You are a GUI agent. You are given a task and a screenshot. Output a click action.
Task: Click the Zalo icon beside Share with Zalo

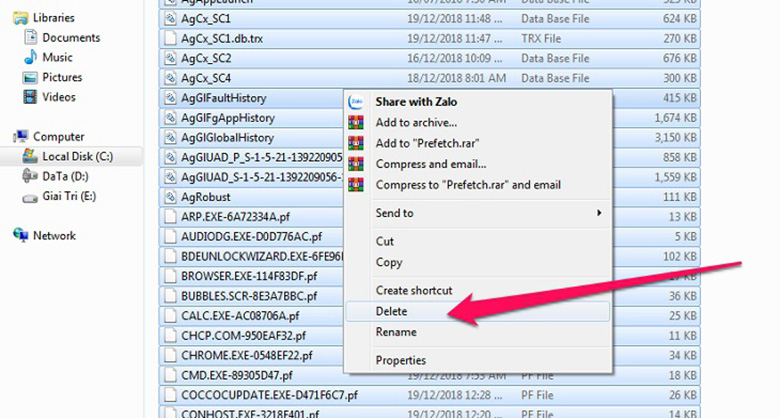pyautogui.click(x=354, y=101)
